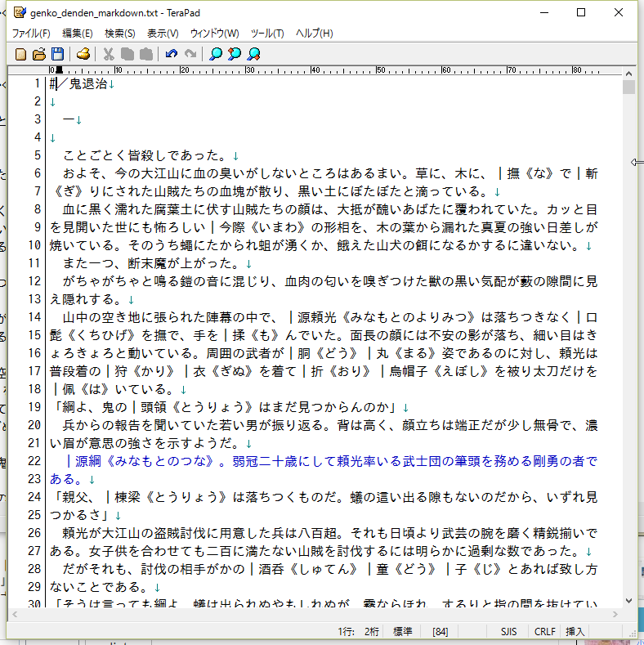Click the blue text 源綱《みなもとのつな》
The height and width of the screenshot is (645, 644).
(x=145, y=461)
